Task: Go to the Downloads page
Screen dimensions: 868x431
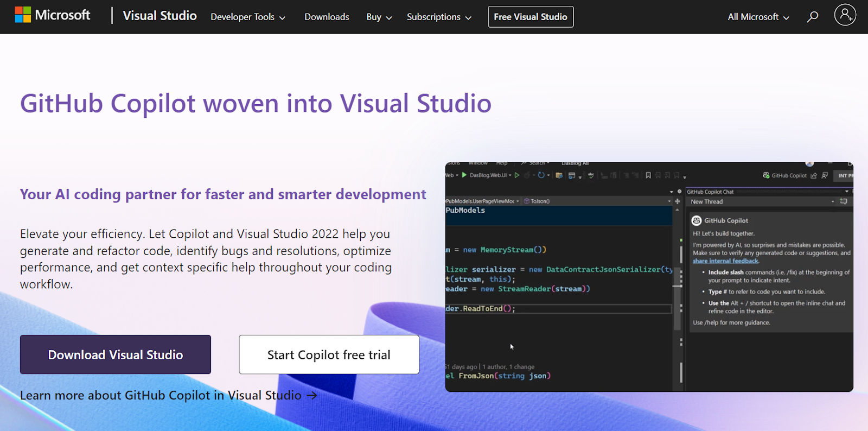Action: 327,17
